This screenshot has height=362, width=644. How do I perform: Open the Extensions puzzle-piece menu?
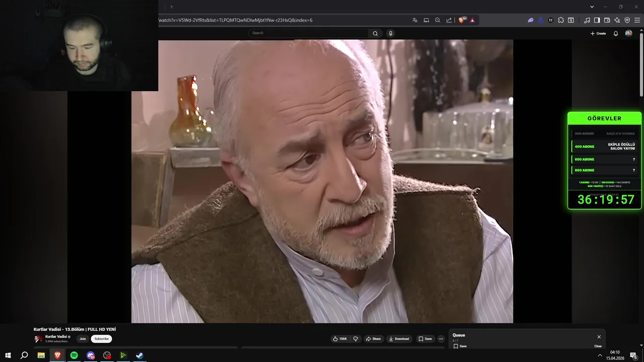[x=561, y=20]
